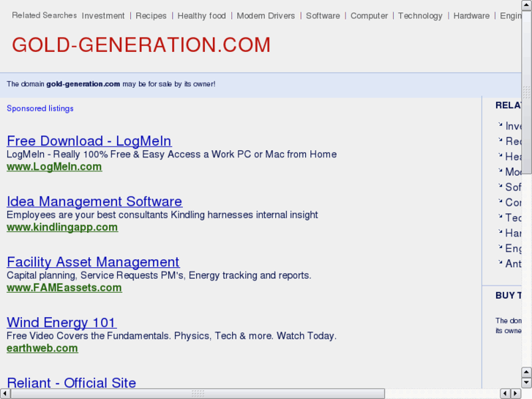This screenshot has width=532, height=399.
Task: Click vertical scrollbar down arrow at bottom
Action: click(x=527, y=383)
